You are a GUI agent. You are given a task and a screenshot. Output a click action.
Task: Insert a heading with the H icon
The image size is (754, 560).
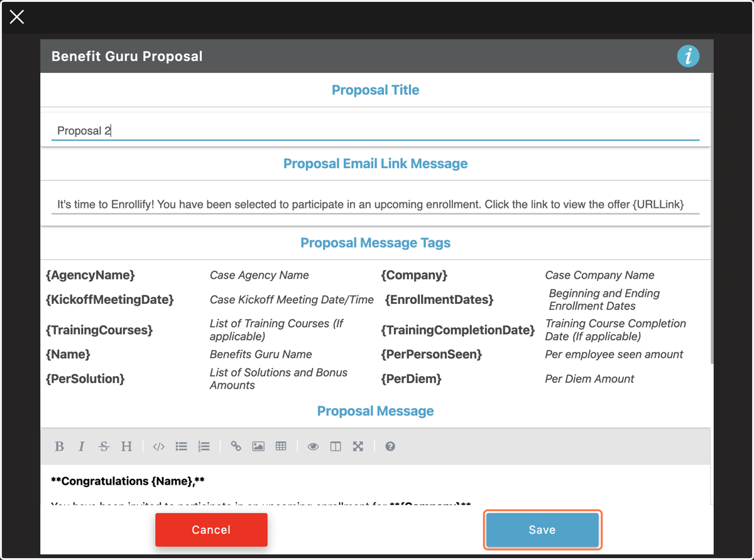(x=126, y=446)
